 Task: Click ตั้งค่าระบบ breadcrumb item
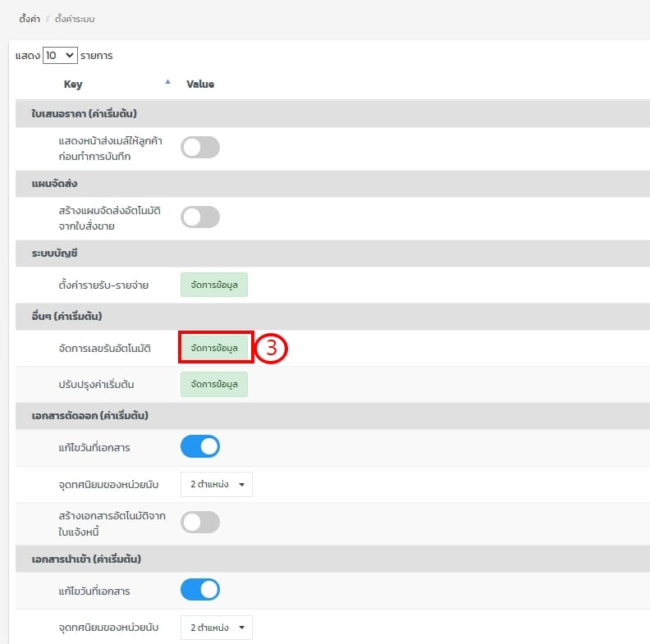[x=75, y=18]
